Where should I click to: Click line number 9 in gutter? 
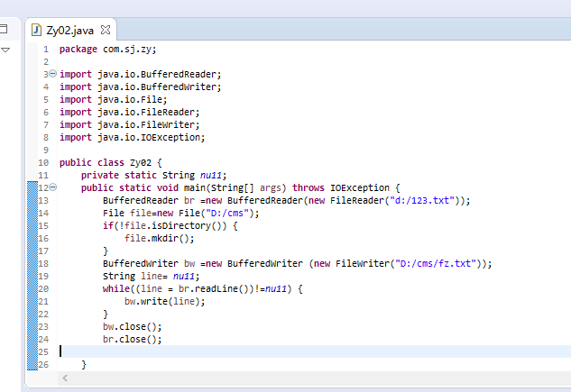tap(46, 150)
